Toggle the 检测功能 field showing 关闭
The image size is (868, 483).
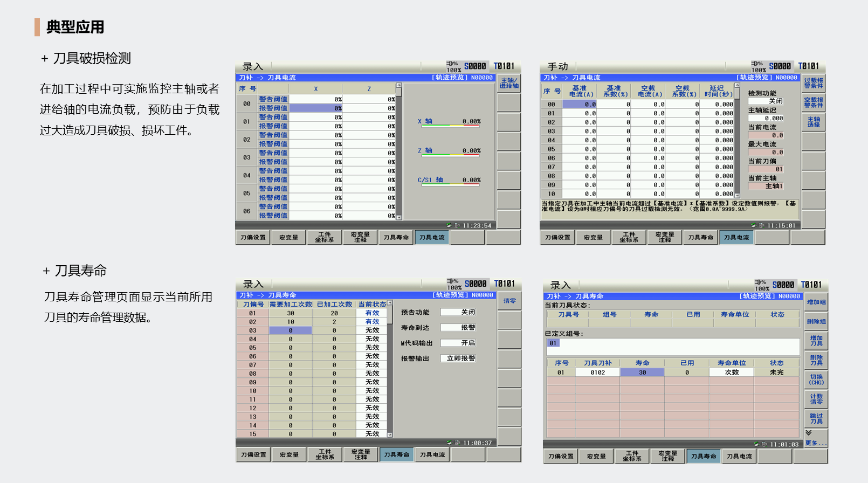(x=765, y=101)
